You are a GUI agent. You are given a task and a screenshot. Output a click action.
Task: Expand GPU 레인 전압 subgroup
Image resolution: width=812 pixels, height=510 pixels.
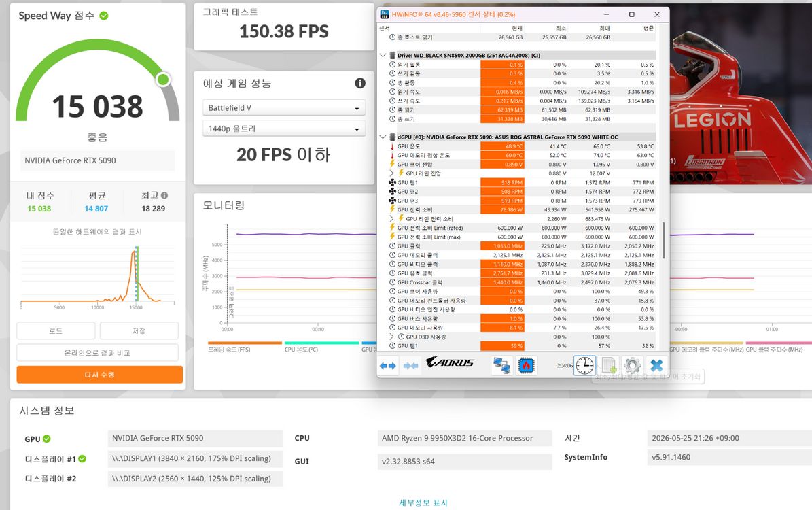pyautogui.click(x=391, y=173)
